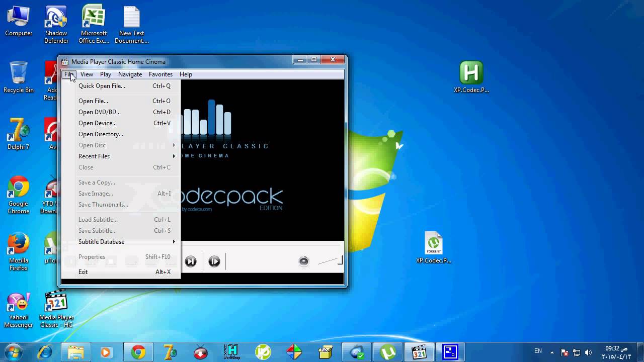The image size is (644, 362).
Task: Choose Exit from the File menu
Action: 121,272
